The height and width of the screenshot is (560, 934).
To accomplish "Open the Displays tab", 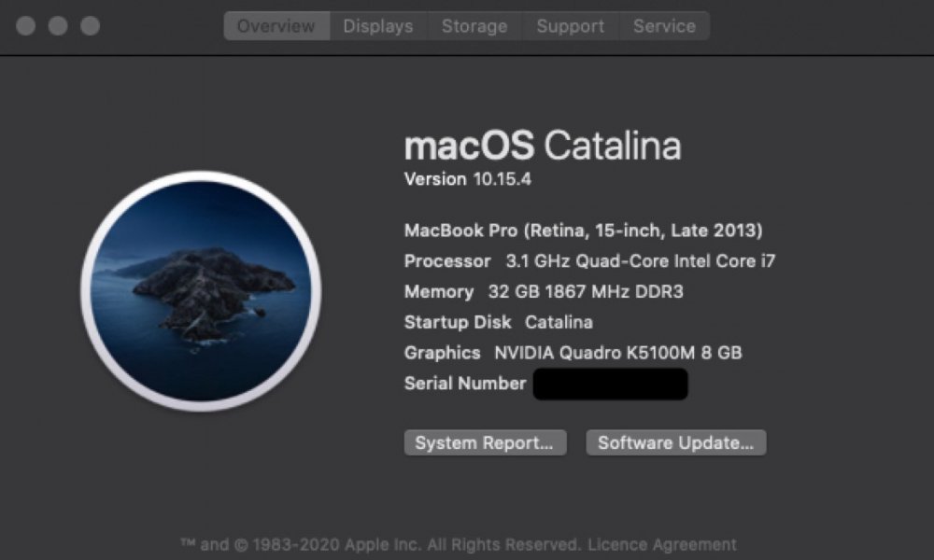I will pos(378,26).
